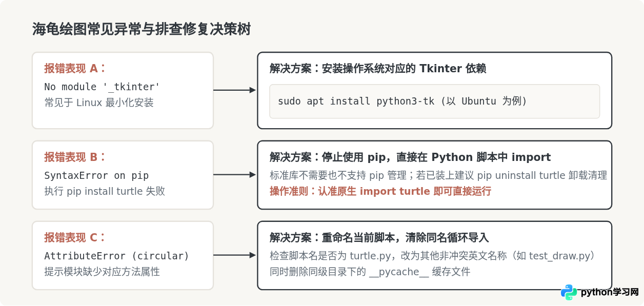
Task: Click 提示模块缺少对应方法属性 line
Action: tap(102, 272)
